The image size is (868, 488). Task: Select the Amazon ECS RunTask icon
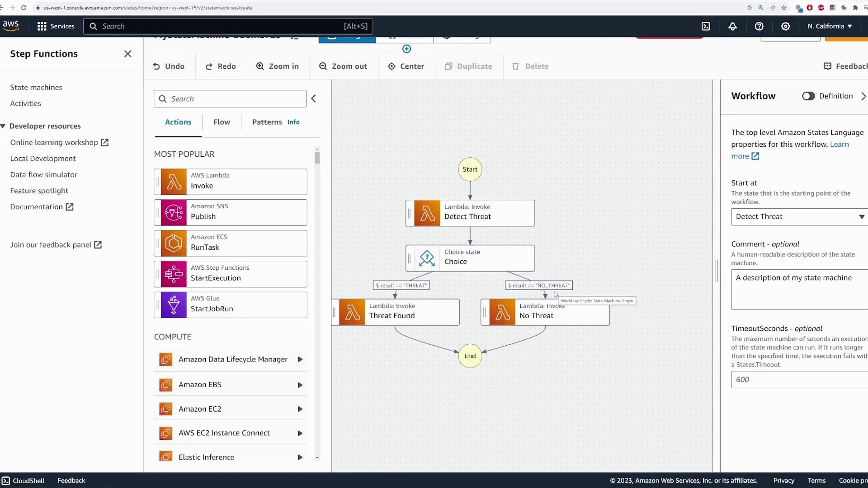click(x=174, y=243)
